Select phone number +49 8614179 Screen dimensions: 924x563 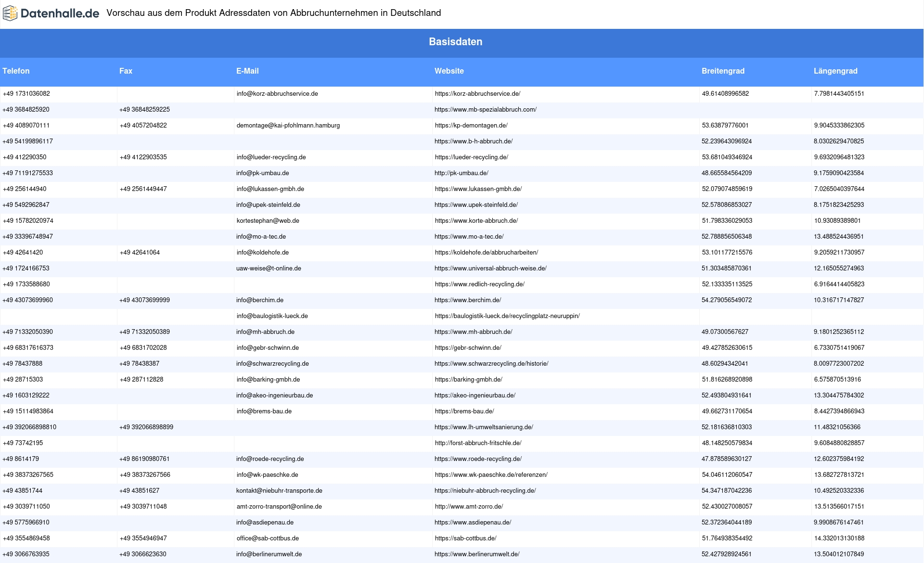tap(21, 459)
